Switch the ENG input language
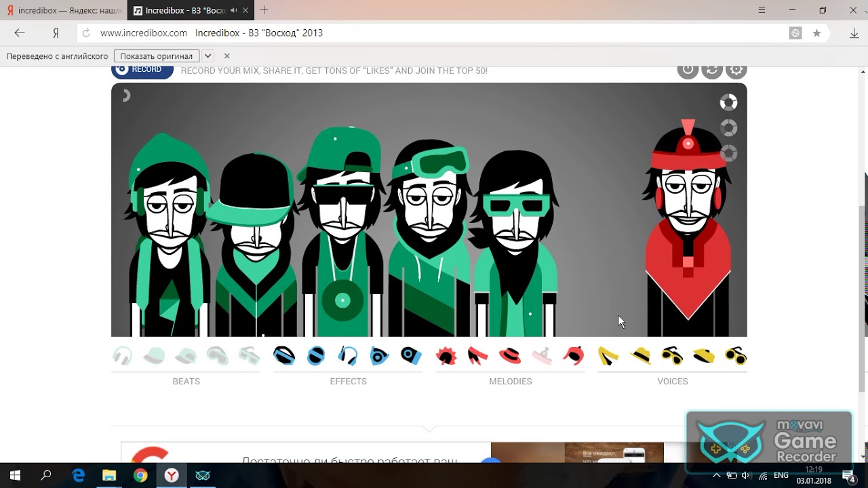Viewport: 868px width, 488px height. click(x=781, y=476)
